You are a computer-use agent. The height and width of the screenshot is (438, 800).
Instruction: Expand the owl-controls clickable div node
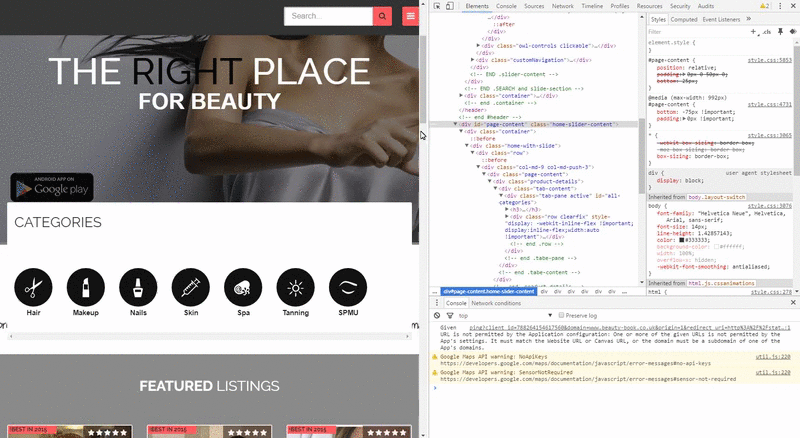(478, 45)
